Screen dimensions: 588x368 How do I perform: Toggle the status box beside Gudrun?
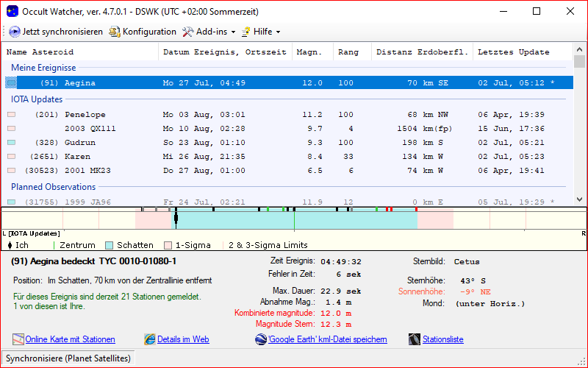(11, 142)
